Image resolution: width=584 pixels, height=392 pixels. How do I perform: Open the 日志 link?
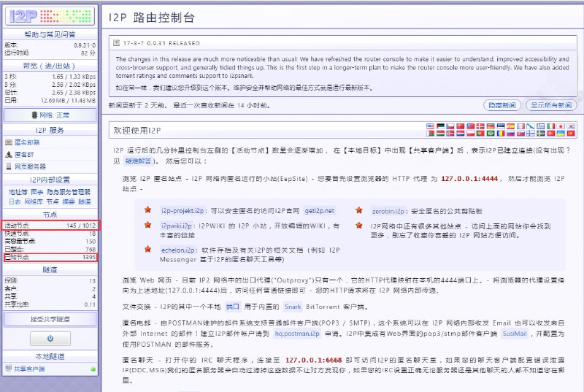(15, 201)
